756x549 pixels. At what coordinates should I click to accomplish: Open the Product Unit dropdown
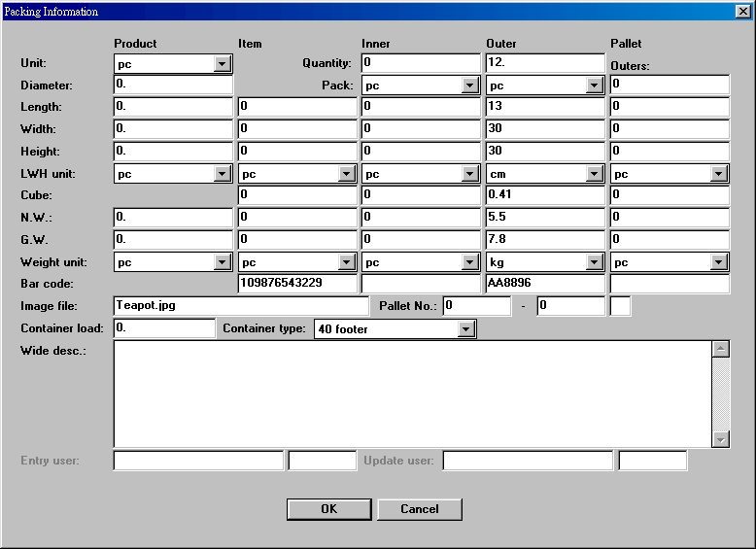pyautogui.click(x=223, y=64)
